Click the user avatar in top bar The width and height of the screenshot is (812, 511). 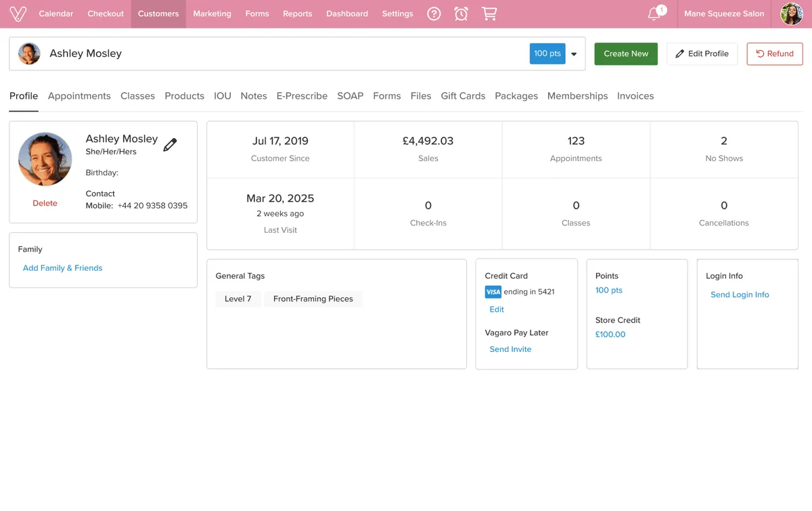tap(792, 14)
